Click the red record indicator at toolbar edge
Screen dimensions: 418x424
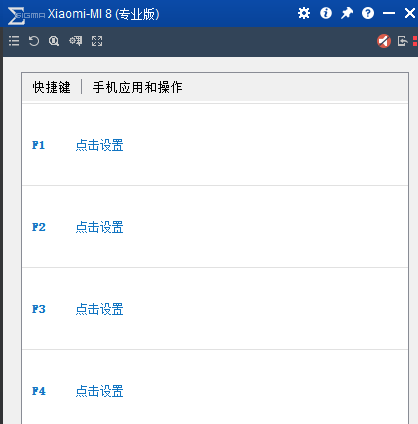415,41
